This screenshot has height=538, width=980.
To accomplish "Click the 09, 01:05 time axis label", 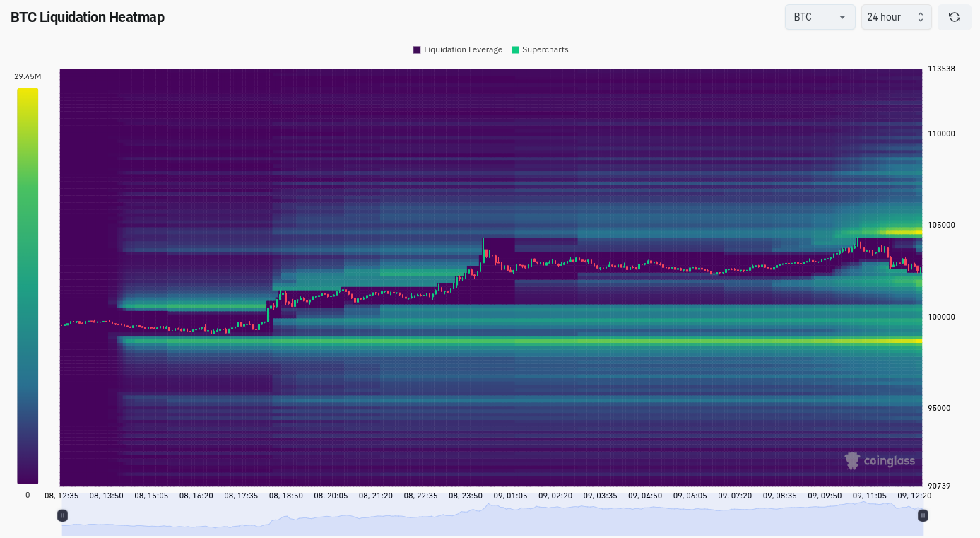I will (x=510, y=496).
